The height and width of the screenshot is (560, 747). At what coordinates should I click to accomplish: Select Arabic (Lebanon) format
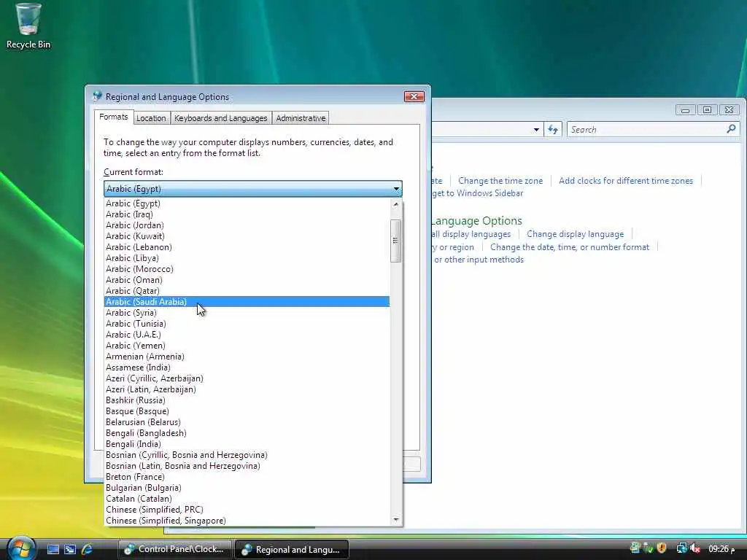coord(247,247)
